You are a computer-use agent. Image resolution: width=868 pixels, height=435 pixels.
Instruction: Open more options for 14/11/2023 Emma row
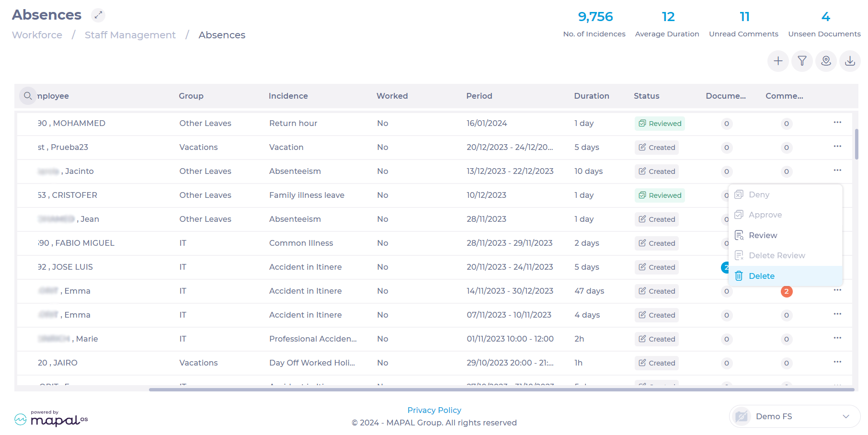837,290
